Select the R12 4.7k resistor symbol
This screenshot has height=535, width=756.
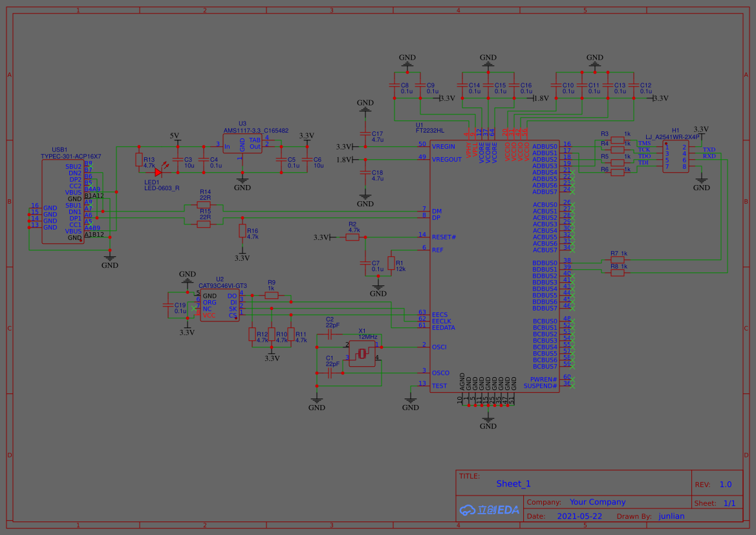pos(252,334)
